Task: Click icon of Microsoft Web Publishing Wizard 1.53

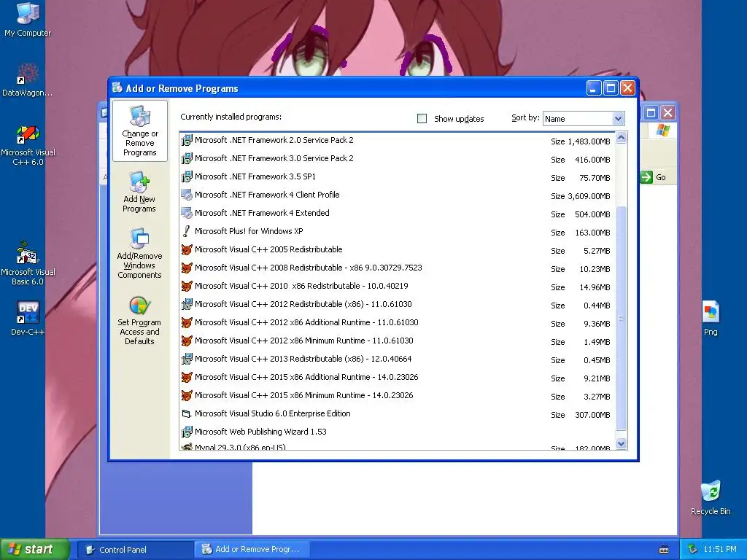Action: pos(187,432)
